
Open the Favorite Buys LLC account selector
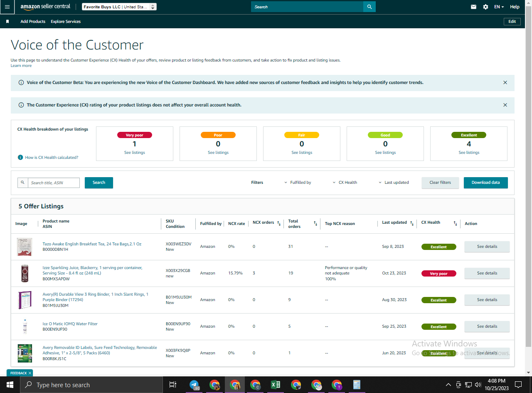pos(119,7)
